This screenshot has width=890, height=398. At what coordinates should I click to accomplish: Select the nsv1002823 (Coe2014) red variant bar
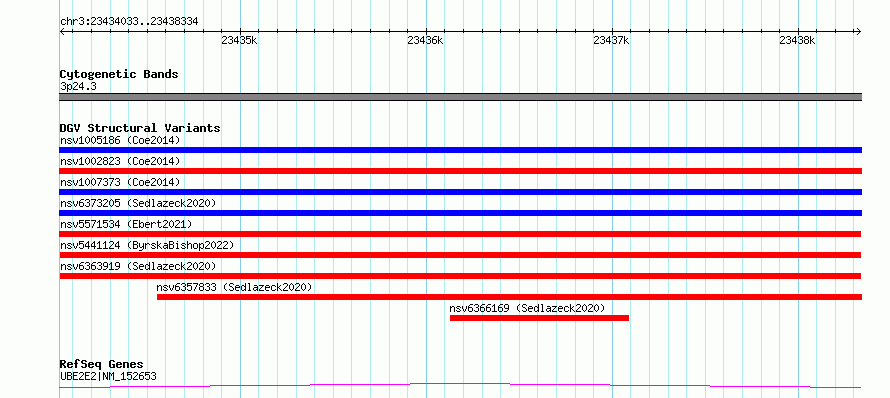460,171
